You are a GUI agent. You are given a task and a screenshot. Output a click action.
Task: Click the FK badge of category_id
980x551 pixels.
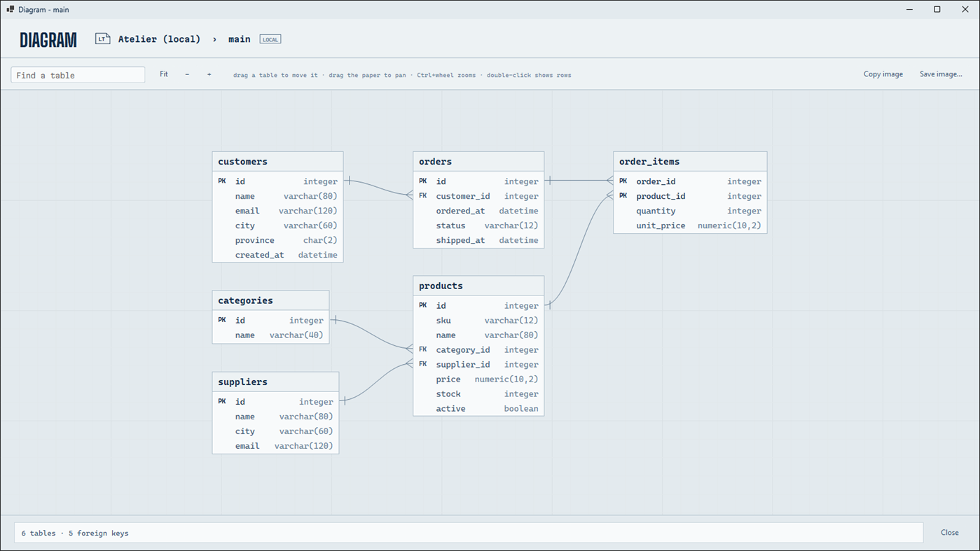[x=423, y=350]
